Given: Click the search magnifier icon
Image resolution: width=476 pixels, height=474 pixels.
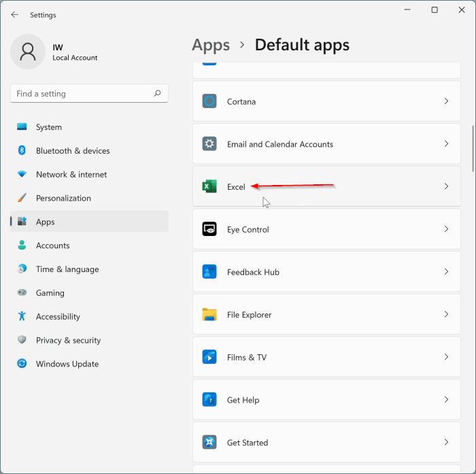Looking at the screenshot, I should coord(157,93).
